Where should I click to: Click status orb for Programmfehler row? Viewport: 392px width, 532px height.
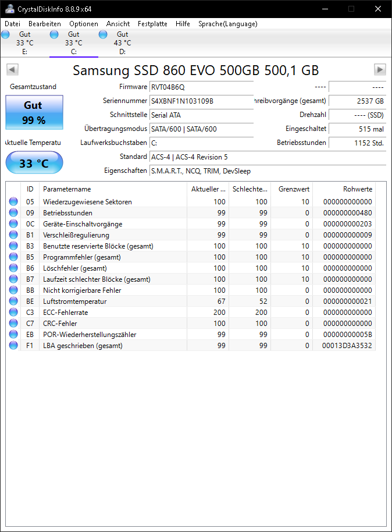(13, 257)
